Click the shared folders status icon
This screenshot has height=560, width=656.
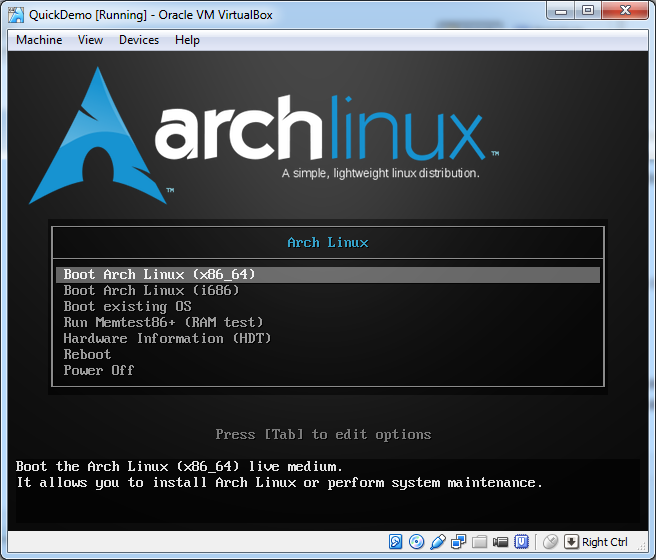point(479,542)
